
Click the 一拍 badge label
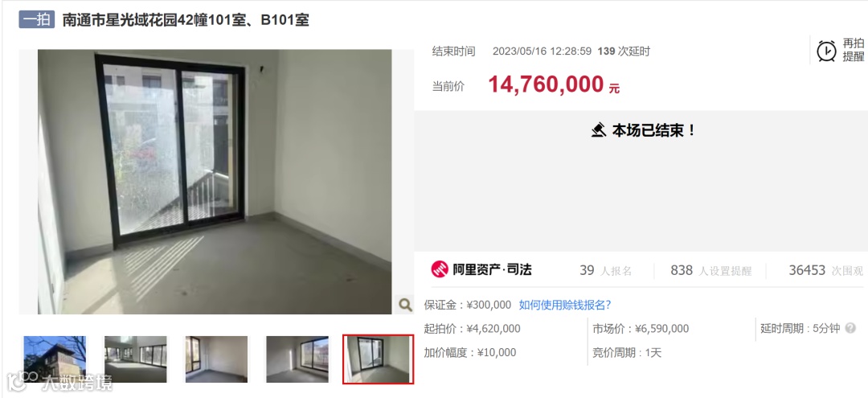(x=37, y=20)
